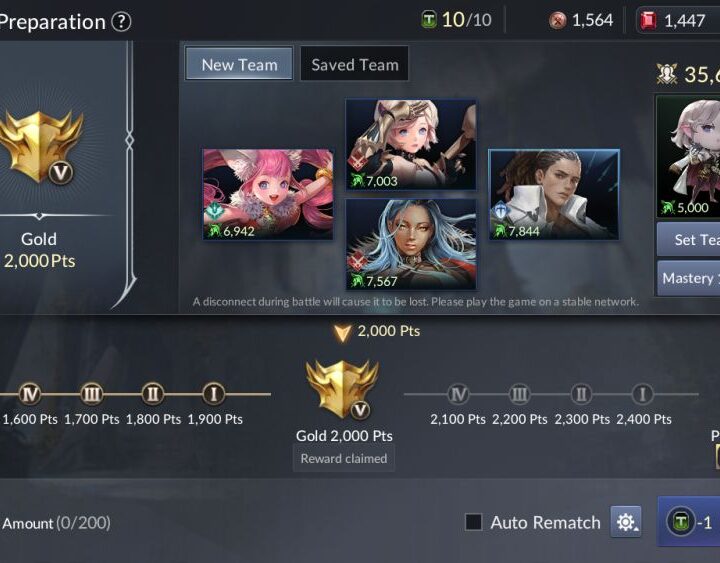Switch to the Saved Team tab
This screenshot has height=563, width=720.
pos(354,64)
